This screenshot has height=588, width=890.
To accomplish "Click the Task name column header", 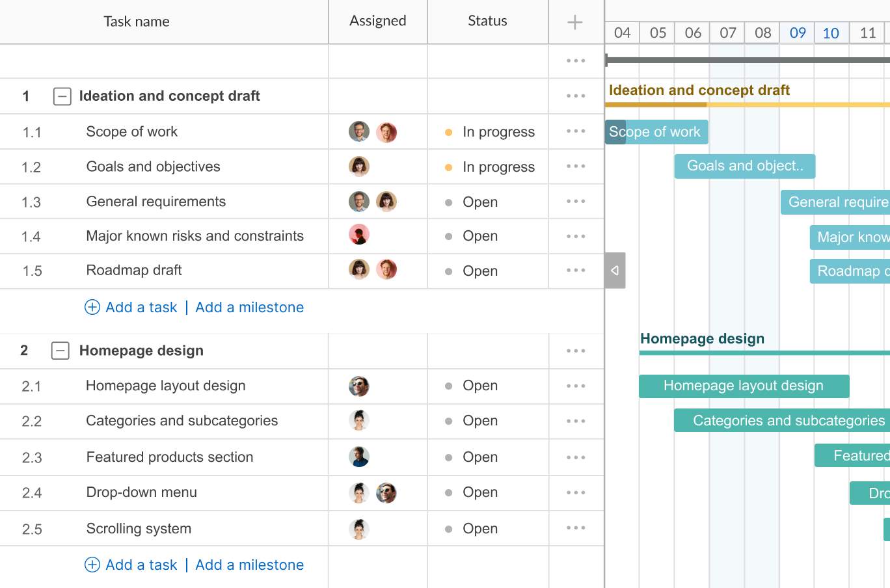I will (136, 21).
